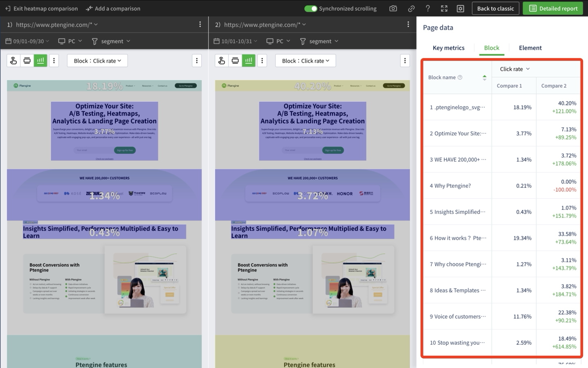
Task: Enter fullscreen mode icon
Action: [444, 8]
